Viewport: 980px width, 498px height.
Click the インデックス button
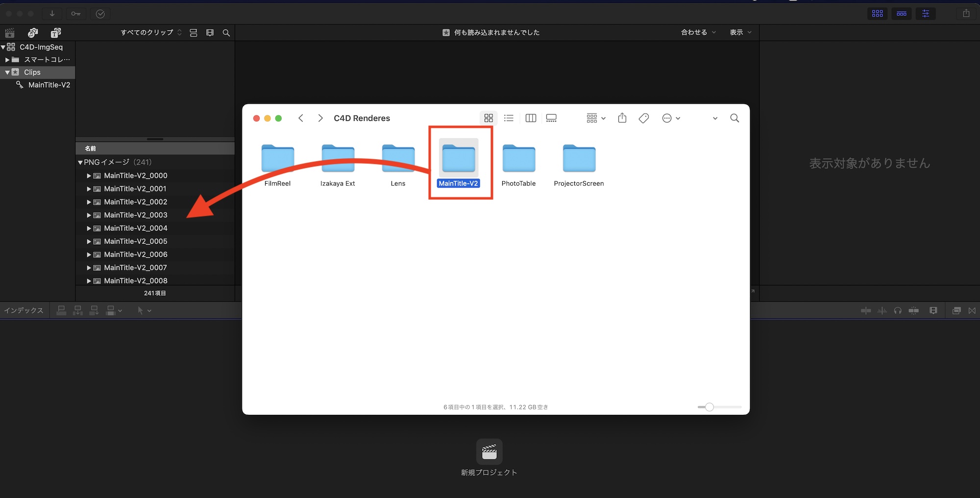(24, 310)
